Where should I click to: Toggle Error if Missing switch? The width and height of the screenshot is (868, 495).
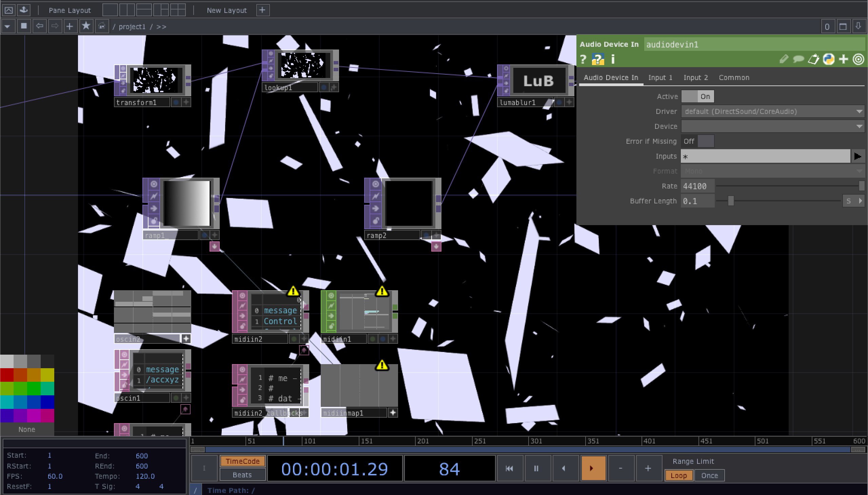pyautogui.click(x=697, y=141)
